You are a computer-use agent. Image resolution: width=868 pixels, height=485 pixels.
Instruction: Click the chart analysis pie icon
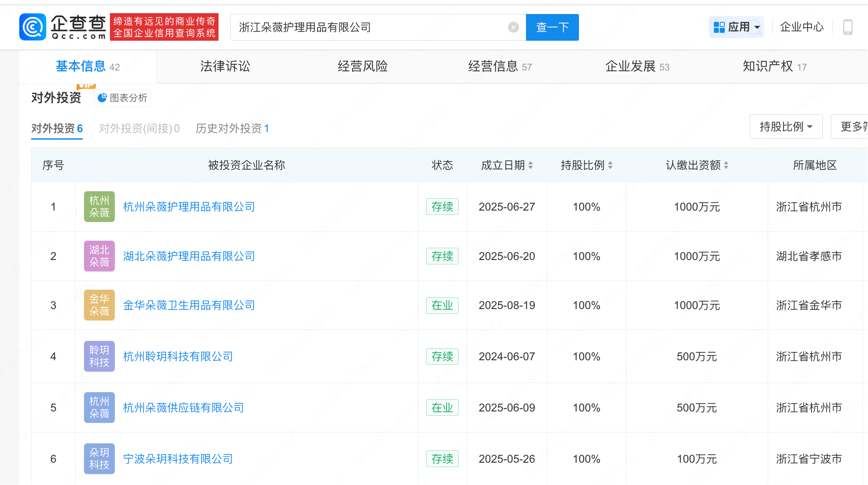(x=102, y=98)
